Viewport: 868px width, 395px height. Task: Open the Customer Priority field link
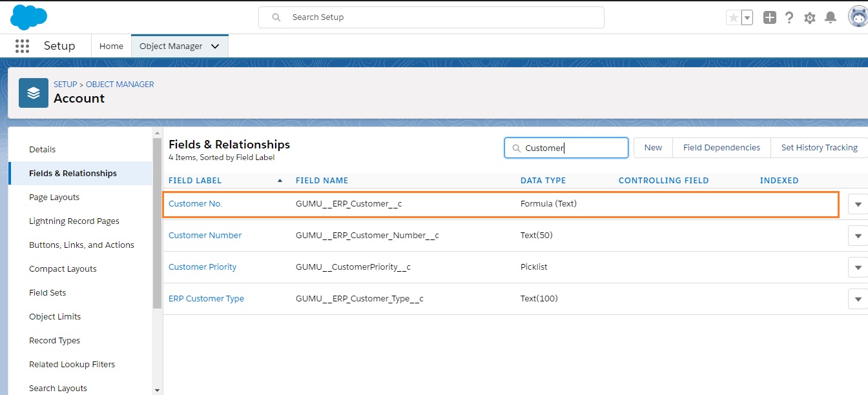[x=203, y=267]
